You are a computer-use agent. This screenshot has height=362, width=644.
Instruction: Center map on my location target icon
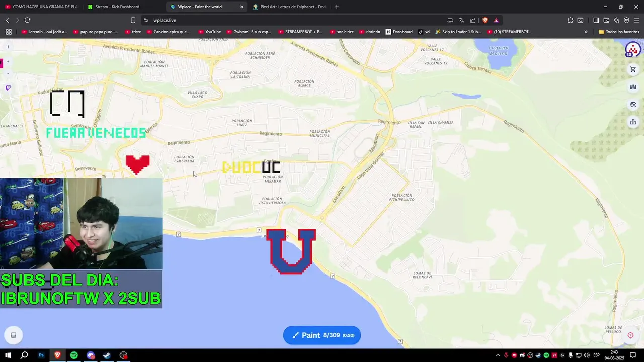point(630,335)
